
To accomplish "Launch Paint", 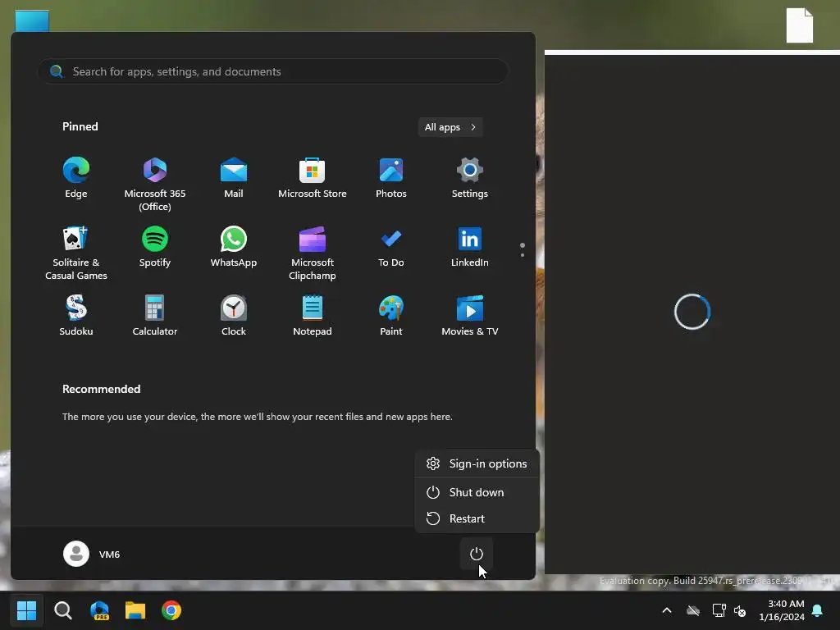I will [391, 316].
